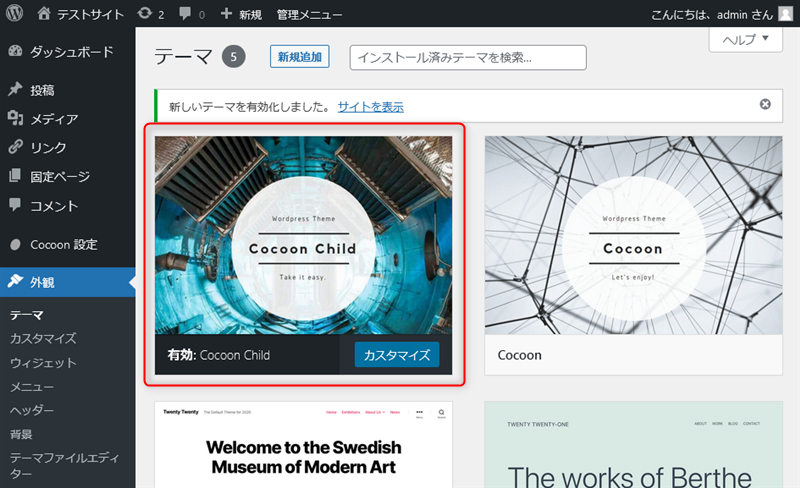Open カスタマイズ submenu in sidebar
Viewport: 800px width, 488px height.
click(x=43, y=338)
